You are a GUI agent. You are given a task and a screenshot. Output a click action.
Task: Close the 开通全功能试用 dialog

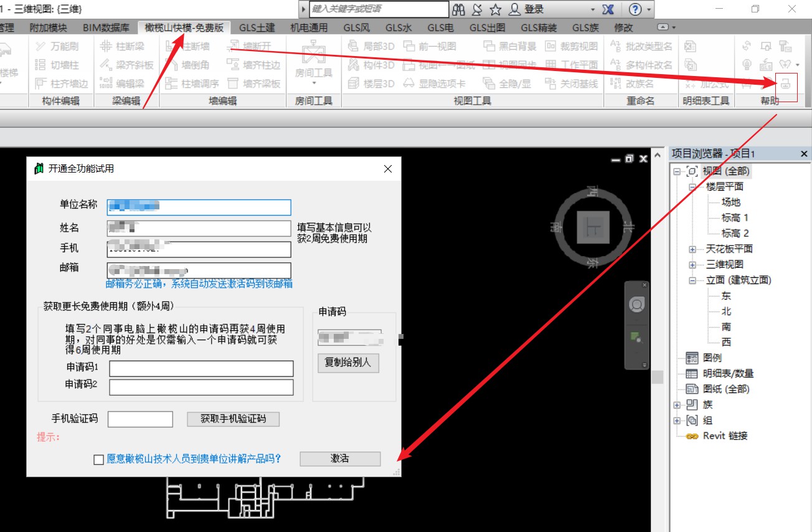point(388,169)
